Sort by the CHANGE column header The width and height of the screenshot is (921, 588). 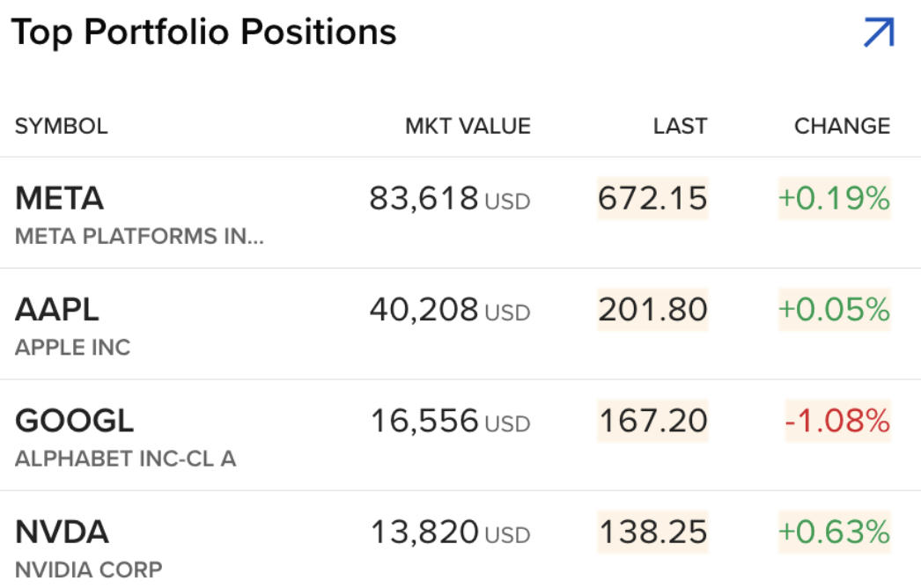[x=843, y=126]
